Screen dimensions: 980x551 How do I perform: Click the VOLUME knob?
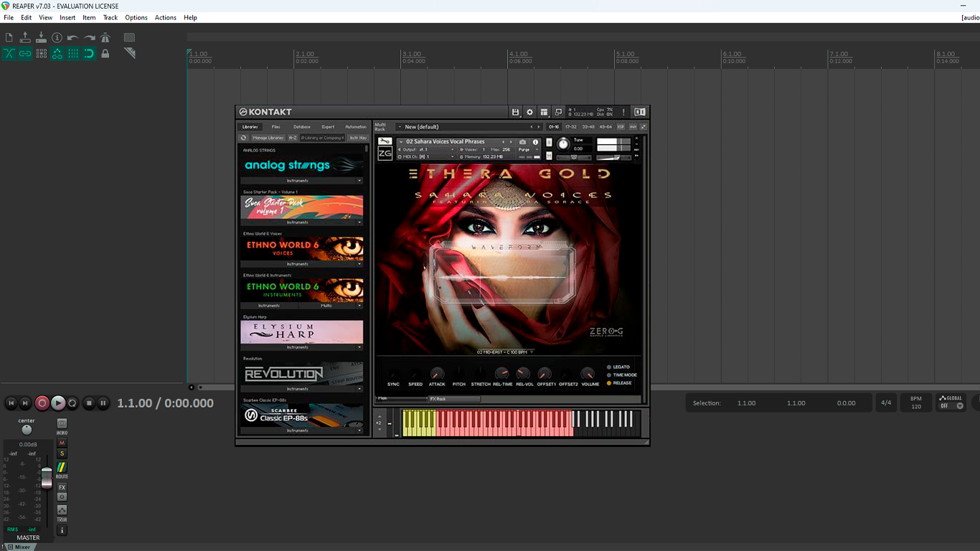coord(588,374)
